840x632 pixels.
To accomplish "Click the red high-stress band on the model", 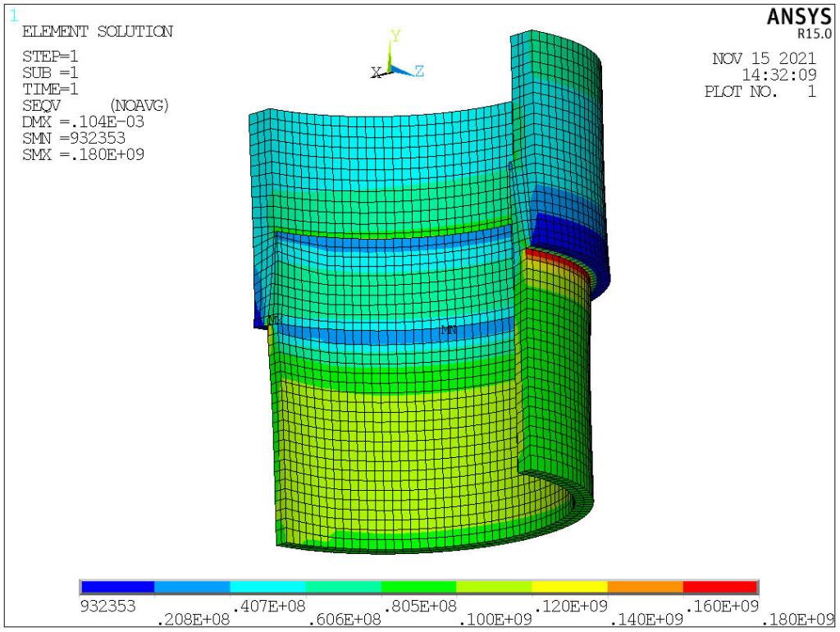I will point(558,259).
